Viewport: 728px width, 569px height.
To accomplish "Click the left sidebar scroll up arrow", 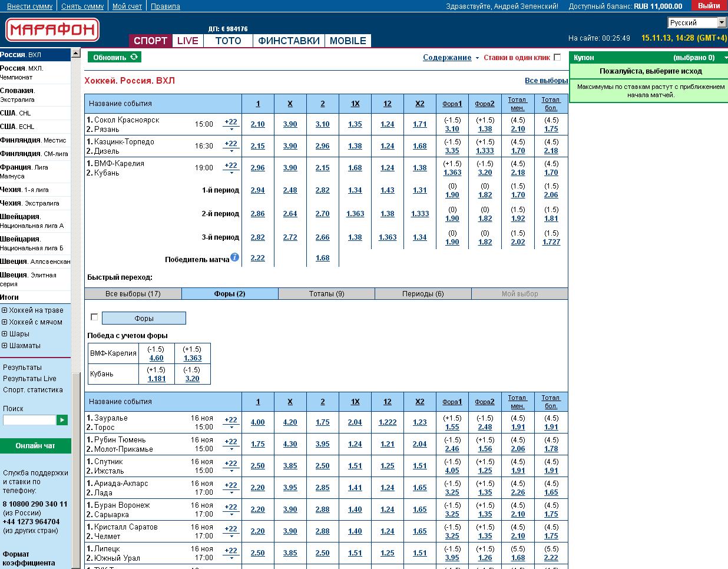I will 75,53.
